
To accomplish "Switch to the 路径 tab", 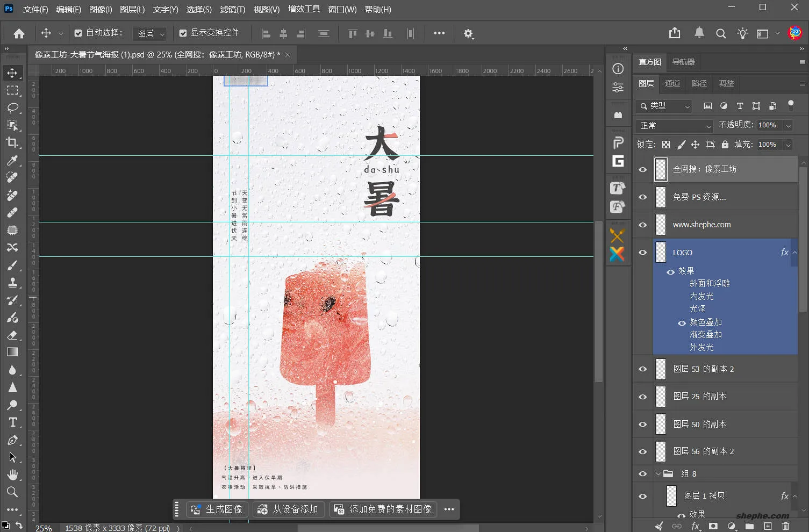I will tap(699, 83).
